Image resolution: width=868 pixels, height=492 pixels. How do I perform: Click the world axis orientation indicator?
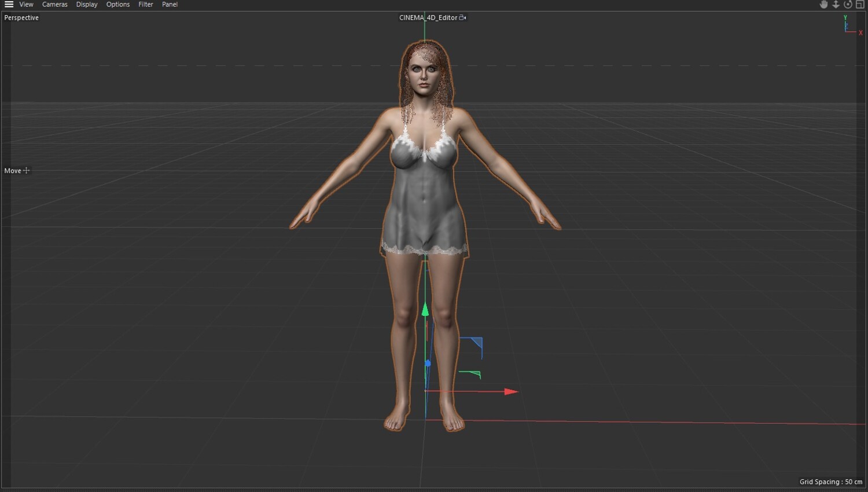click(x=852, y=25)
